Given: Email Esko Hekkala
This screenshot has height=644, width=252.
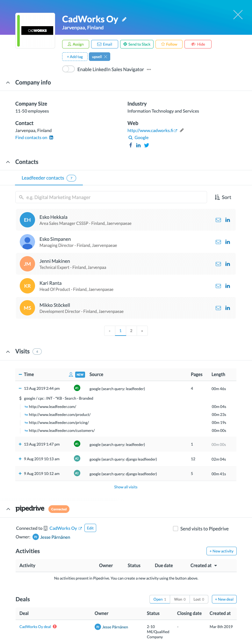Looking at the screenshot, I should click(x=218, y=220).
